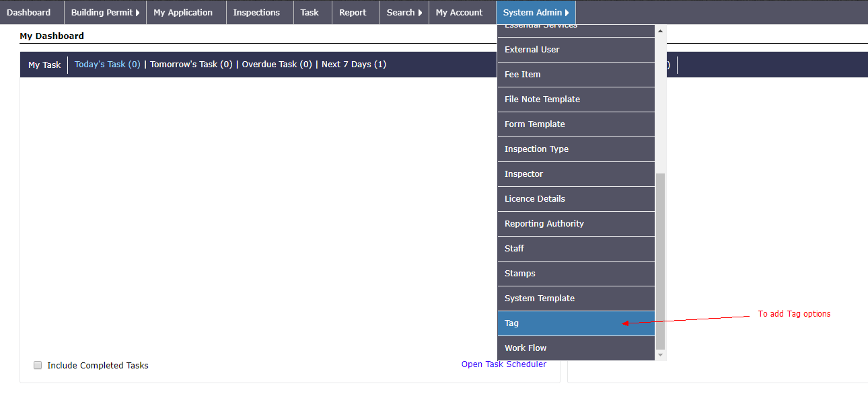Expand the Building Permit menu
The height and width of the screenshot is (396, 868).
pos(105,12)
